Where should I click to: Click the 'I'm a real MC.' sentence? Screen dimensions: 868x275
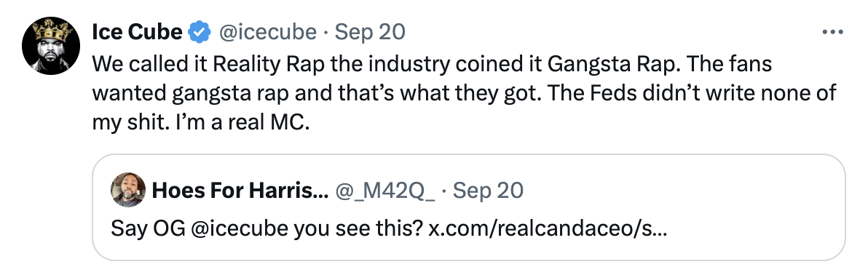pyautogui.click(x=240, y=122)
